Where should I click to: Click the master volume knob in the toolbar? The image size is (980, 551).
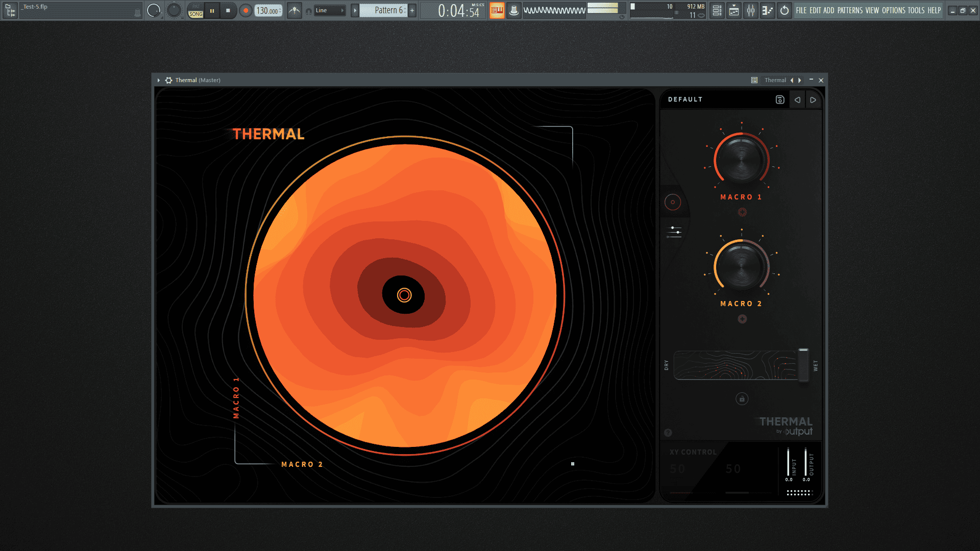(154, 10)
